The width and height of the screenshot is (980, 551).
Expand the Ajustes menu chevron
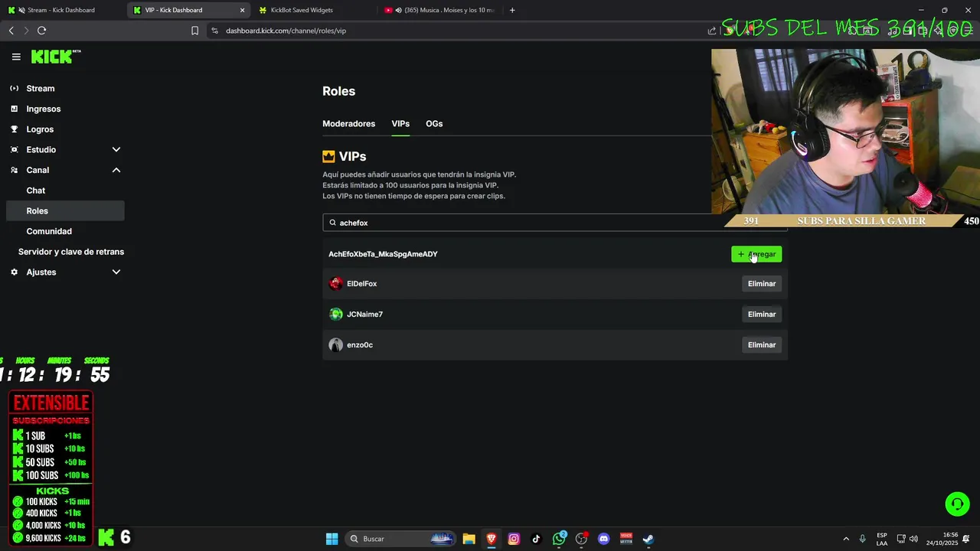point(116,272)
